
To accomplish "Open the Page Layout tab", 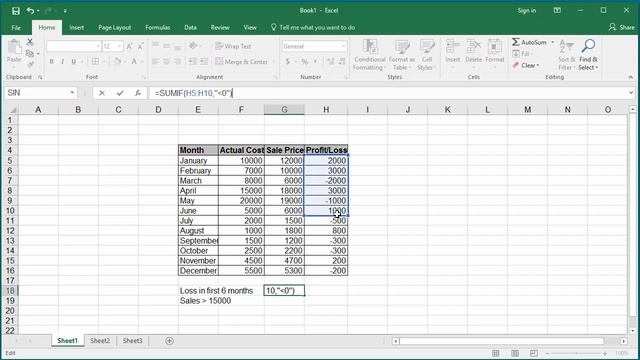I will coord(114,28).
